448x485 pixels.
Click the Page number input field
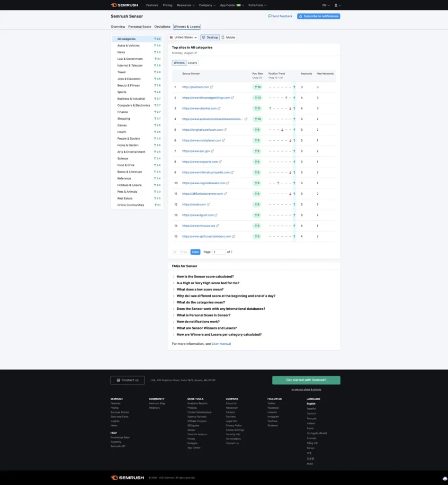point(219,252)
